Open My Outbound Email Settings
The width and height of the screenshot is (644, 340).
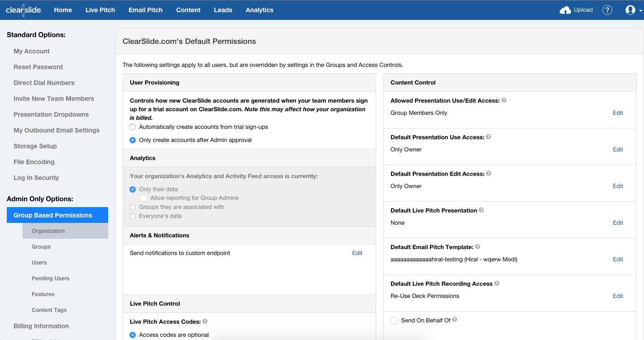(x=57, y=130)
